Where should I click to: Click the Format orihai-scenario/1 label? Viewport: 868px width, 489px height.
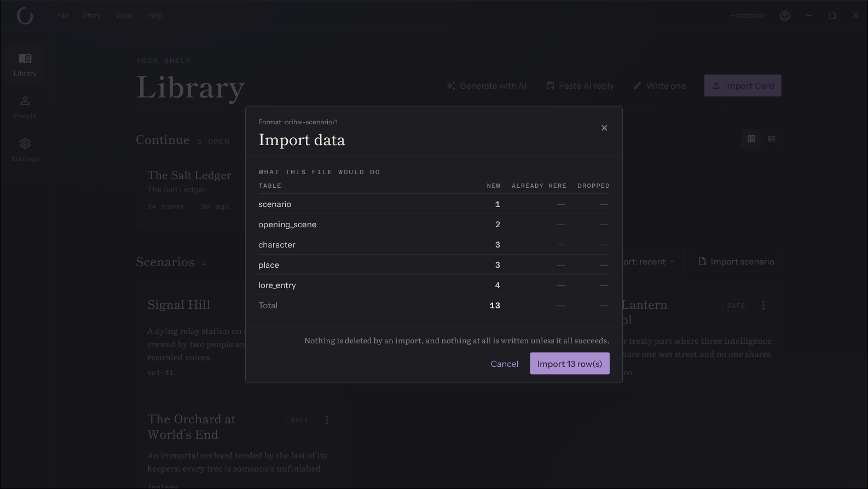pyautogui.click(x=298, y=122)
